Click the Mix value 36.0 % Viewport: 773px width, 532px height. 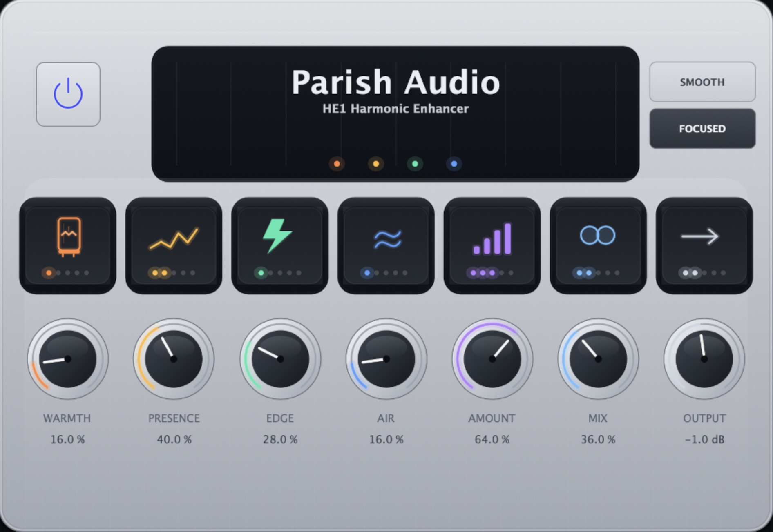point(598,439)
